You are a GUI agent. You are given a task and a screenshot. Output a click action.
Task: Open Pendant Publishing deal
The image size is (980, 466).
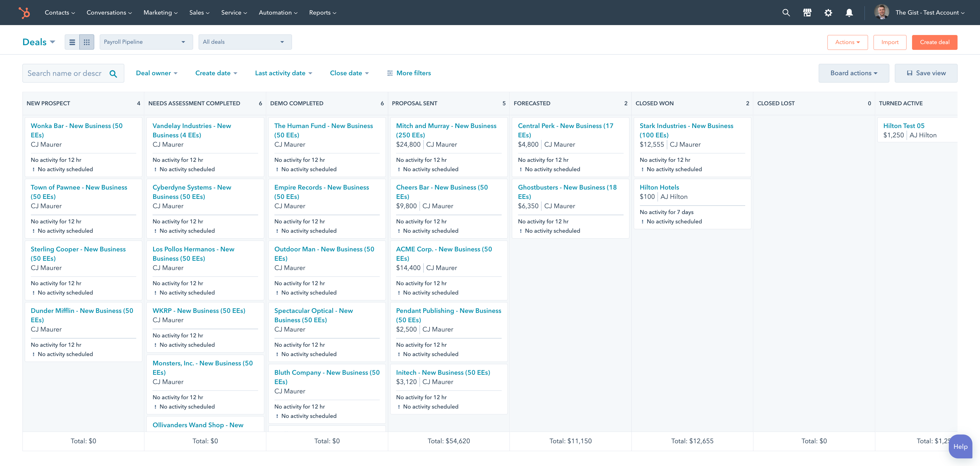point(449,315)
